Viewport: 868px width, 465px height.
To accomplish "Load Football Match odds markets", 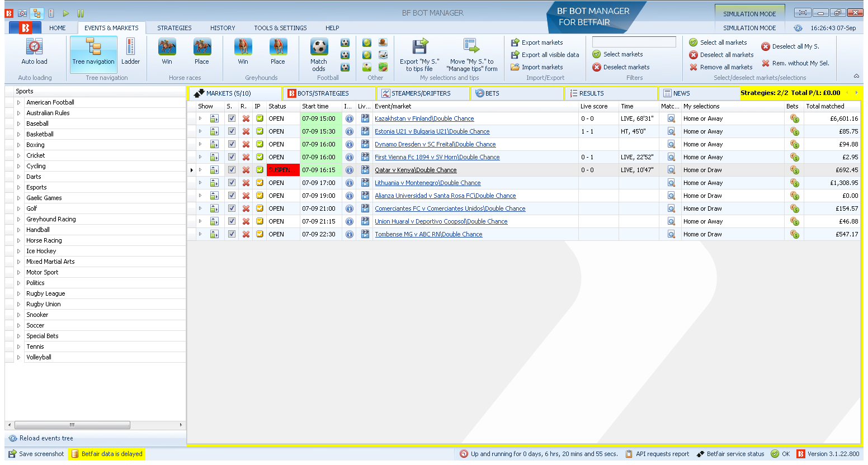I will (x=319, y=55).
